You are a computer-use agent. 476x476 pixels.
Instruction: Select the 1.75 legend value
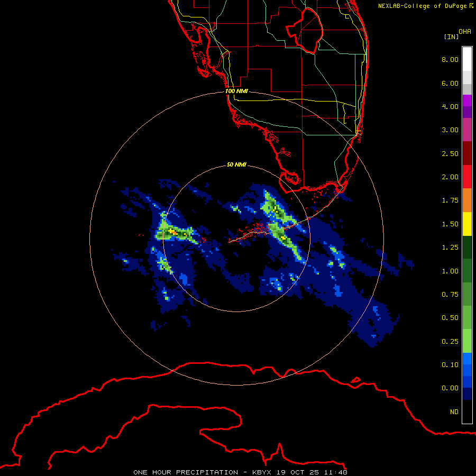(x=450, y=200)
